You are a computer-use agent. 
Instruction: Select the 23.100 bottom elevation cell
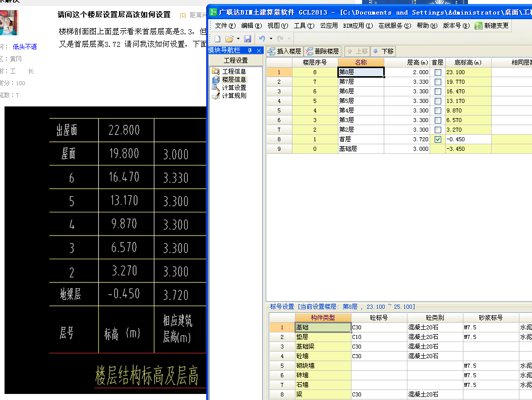pos(468,72)
